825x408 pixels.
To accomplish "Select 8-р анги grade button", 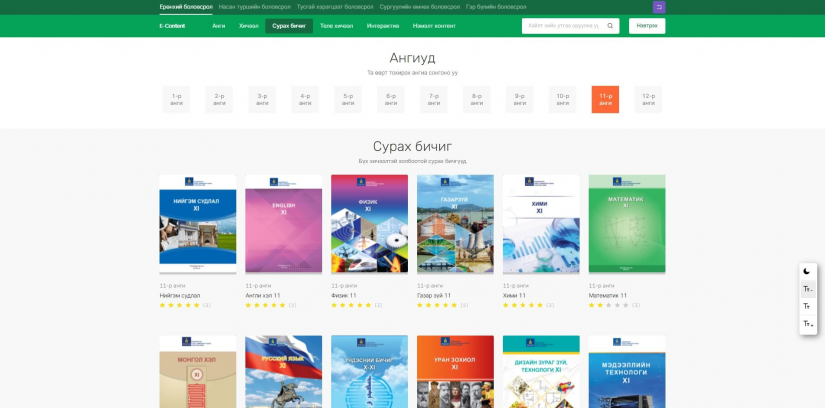I will tap(477, 99).
